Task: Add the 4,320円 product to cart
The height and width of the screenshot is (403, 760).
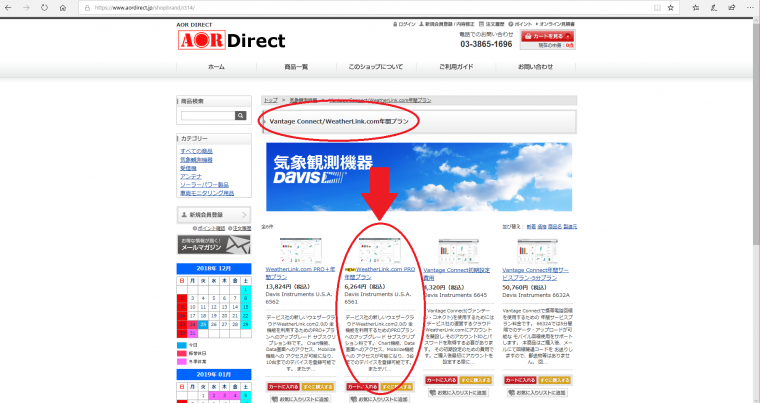Action: point(441,380)
